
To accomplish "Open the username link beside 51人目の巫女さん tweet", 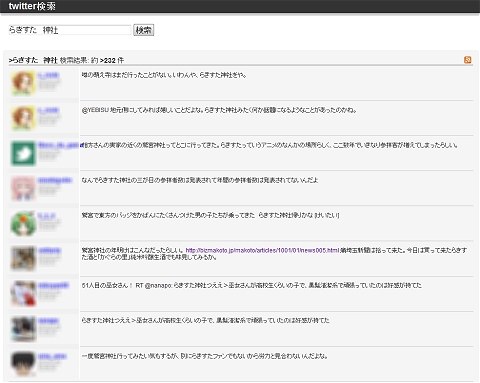I will point(53,285).
